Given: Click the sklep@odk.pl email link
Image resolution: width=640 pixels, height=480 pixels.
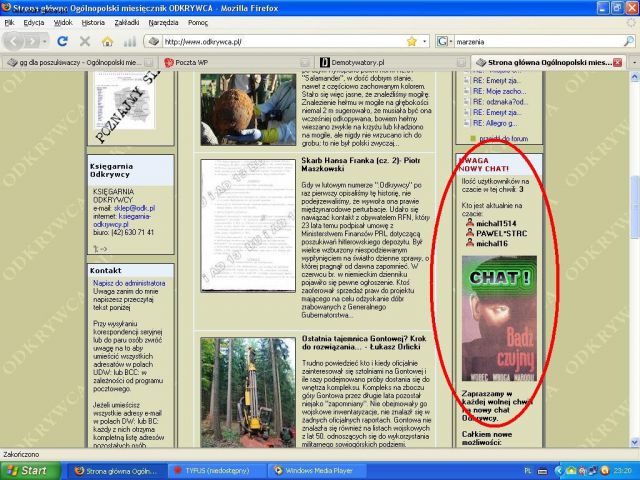Looking at the screenshot, I should pyautogui.click(x=134, y=208).
